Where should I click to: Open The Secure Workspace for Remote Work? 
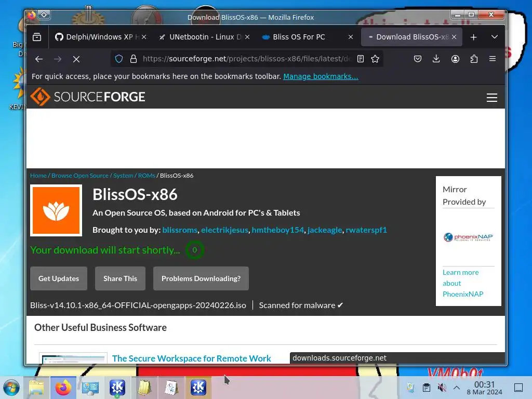191,358
